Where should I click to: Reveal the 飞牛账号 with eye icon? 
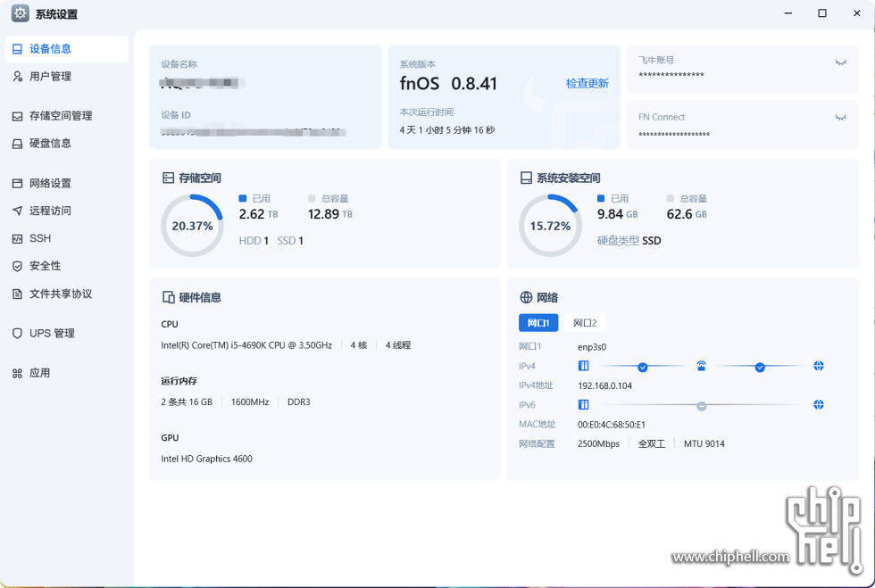(840, 62)
